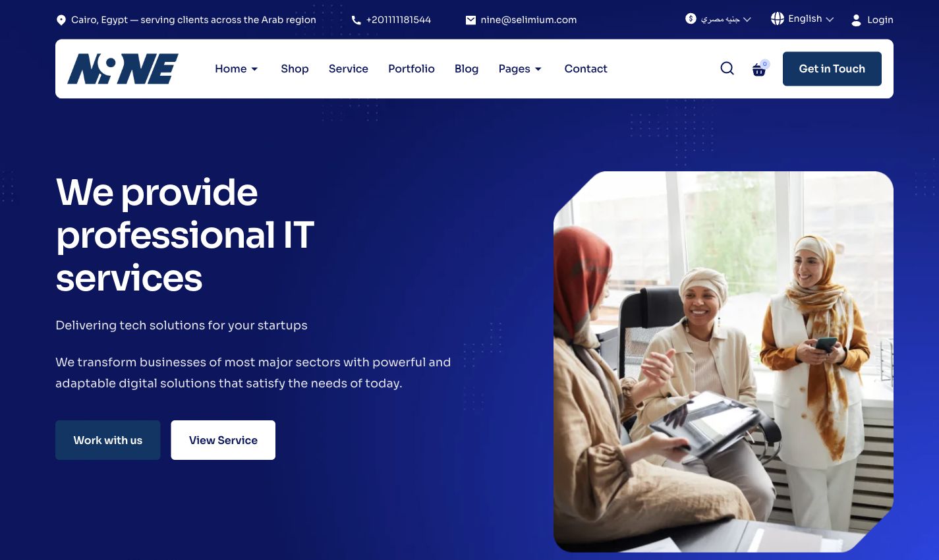Click the globe language icon
The image size is (939, 560).
pyautogui.click(x=778, y=18)
